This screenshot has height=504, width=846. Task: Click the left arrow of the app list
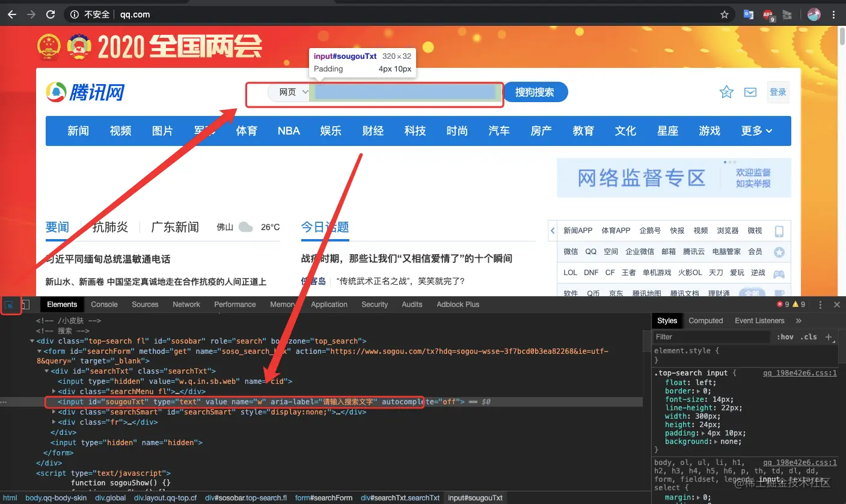click(553, 231)
